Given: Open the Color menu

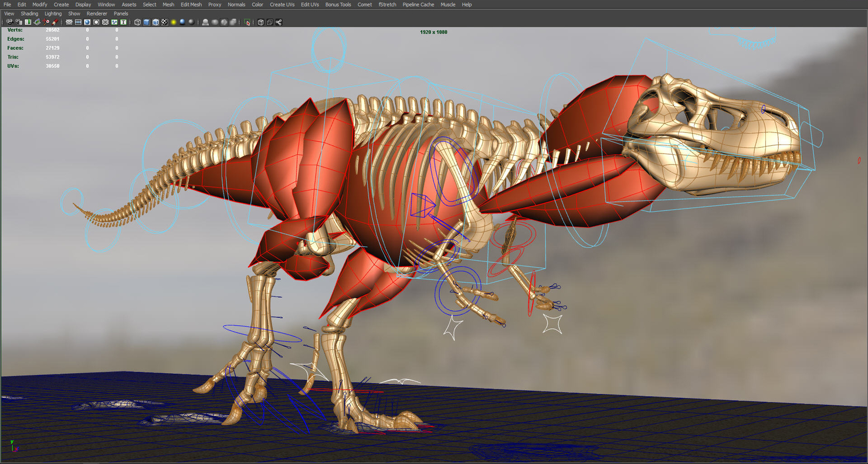Looking at the screenshot, I should click(257, 5).
